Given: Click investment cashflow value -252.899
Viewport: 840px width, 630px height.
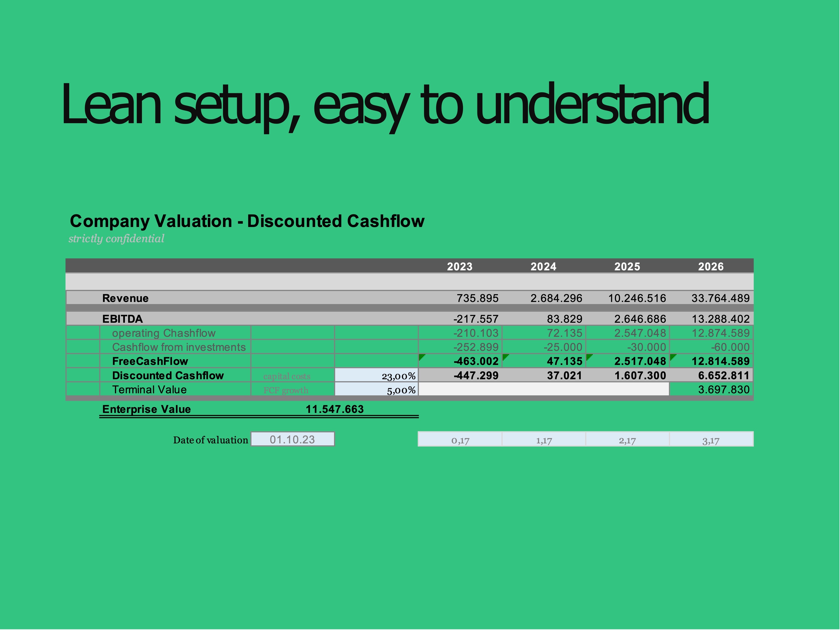Looking at the screenshot, I should (x=476, y=347).
